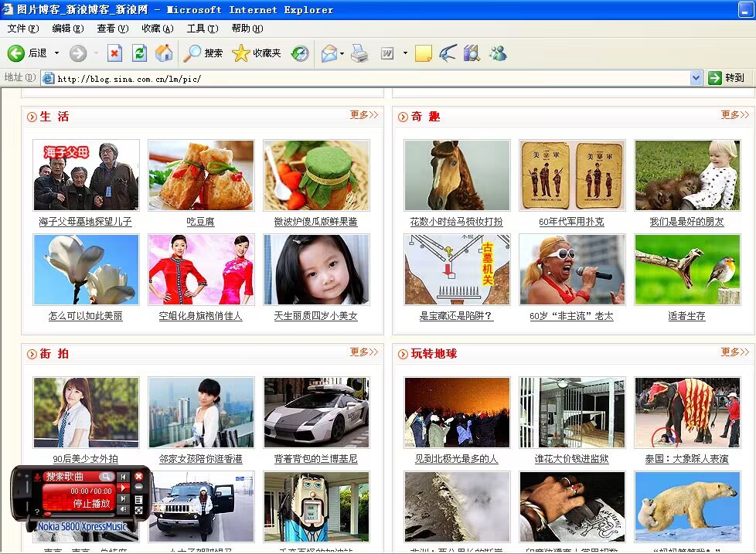This screenshot has height=554, width=756.
Task: Open the Home page icon
Action: (164, 53)
